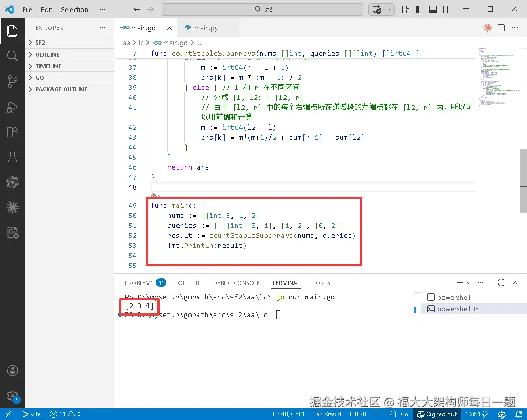This screenshot has height=420, width=527.
Task: Change the UTF-8 encoding
Action: coord(357,414)
